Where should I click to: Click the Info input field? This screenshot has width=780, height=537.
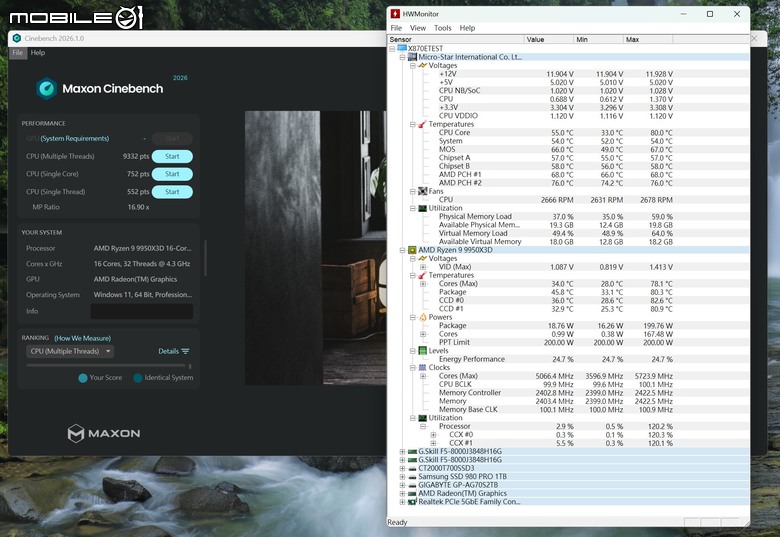tap(141, 311)
